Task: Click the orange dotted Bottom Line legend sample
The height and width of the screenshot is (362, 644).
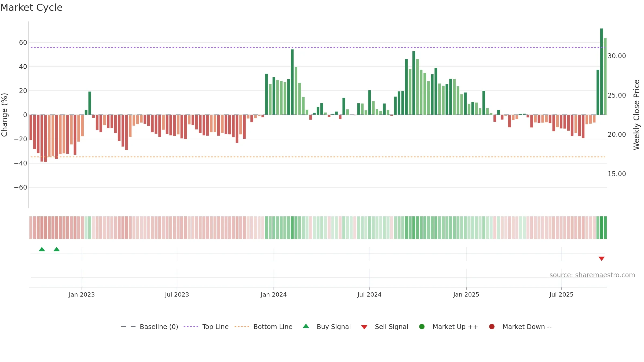Action: click(x=242, y=327)
